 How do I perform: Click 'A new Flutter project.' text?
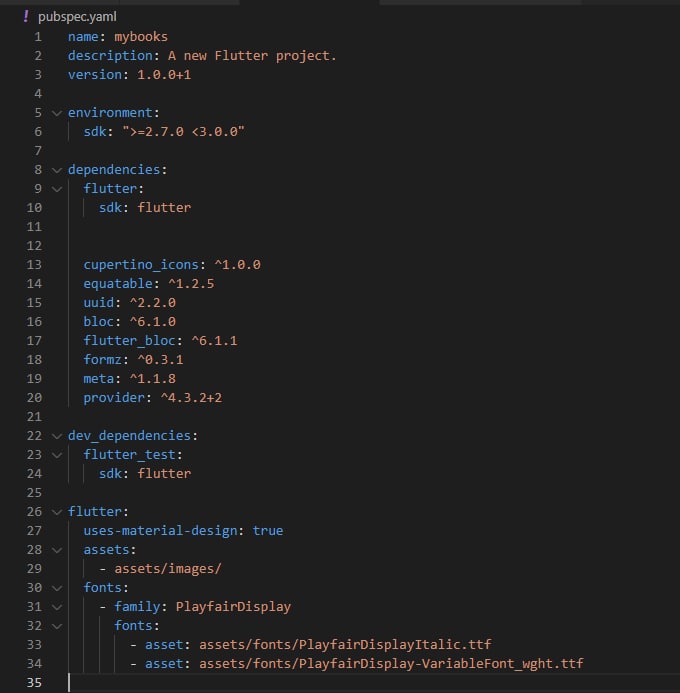(252, 56)
